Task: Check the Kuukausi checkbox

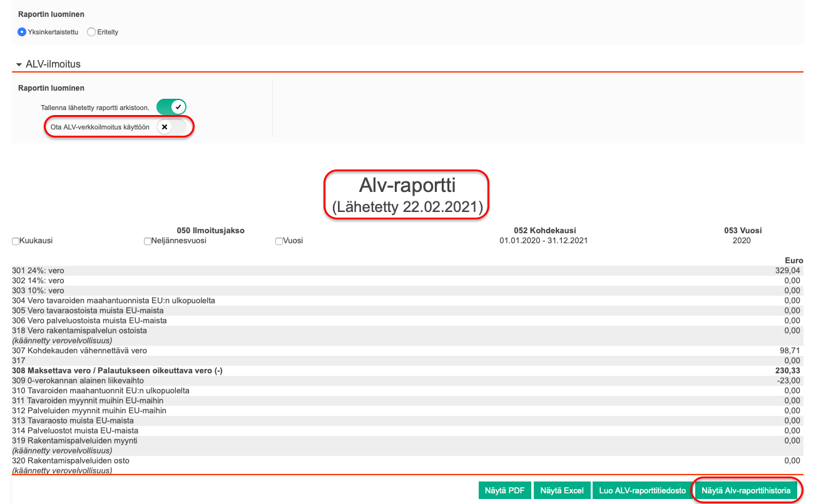Action: tap(16, 241)
